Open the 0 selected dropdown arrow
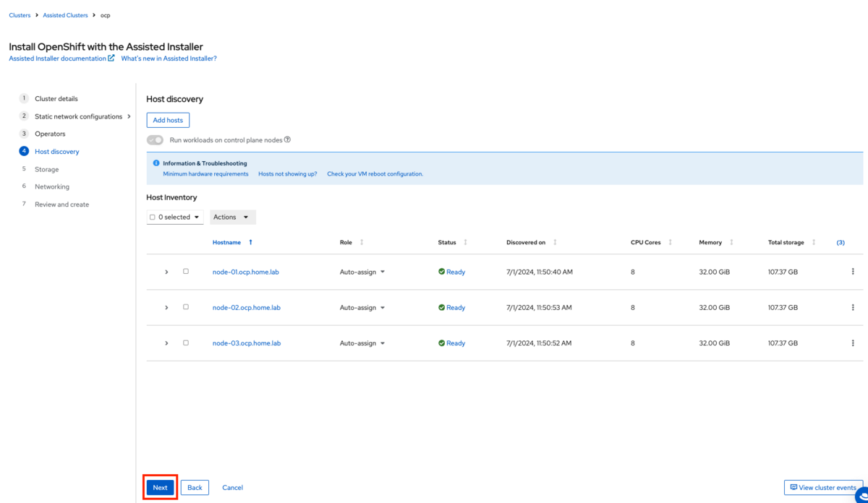The height and width of the screenshot is (503, 868). point(196,217)
